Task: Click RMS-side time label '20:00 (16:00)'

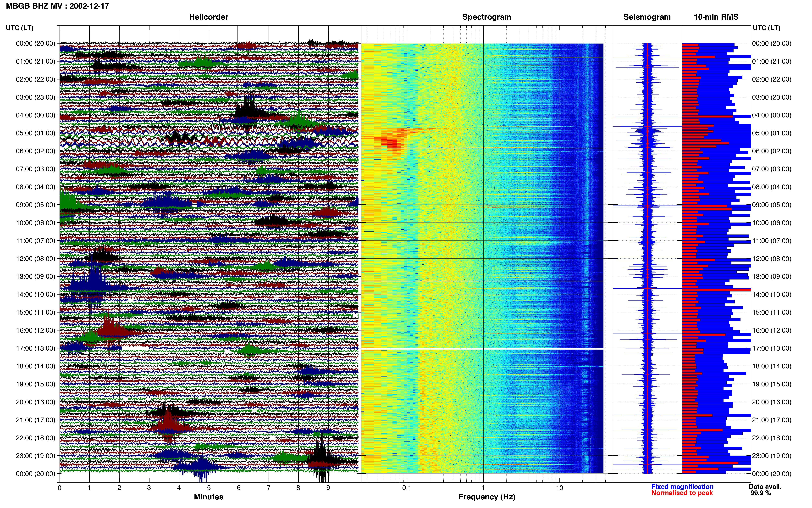Action: [x=772, y=402]
